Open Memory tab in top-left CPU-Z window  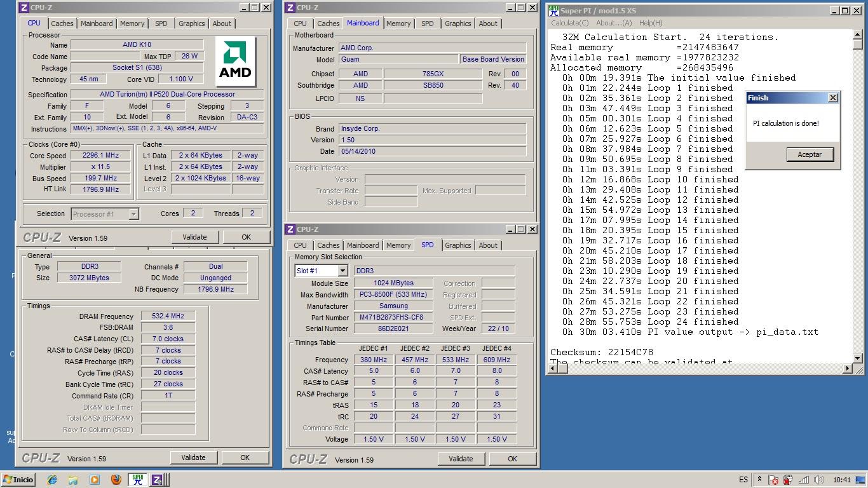132,24
